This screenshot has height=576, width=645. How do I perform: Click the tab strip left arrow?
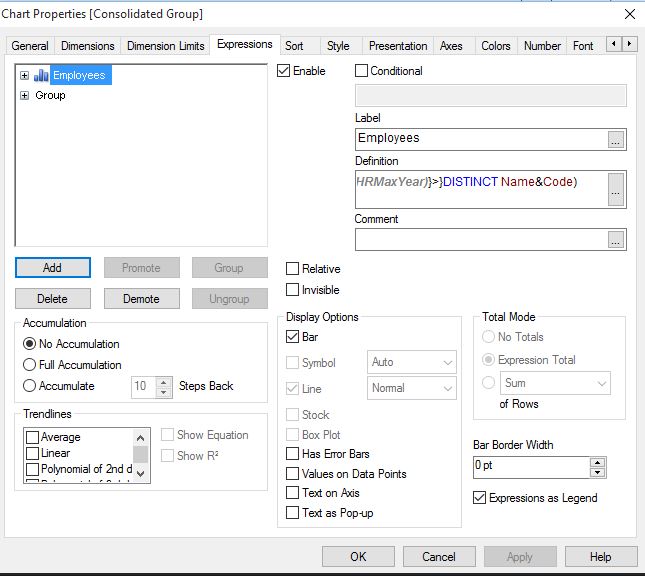[x=614, y=44]
